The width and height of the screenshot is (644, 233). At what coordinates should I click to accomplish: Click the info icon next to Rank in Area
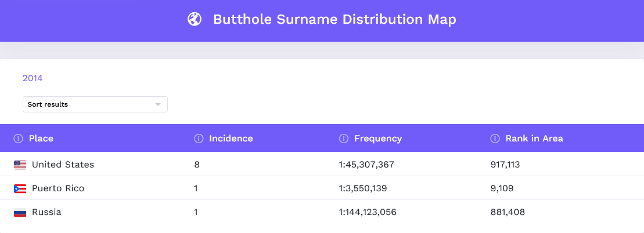click(x=495, y=139)
